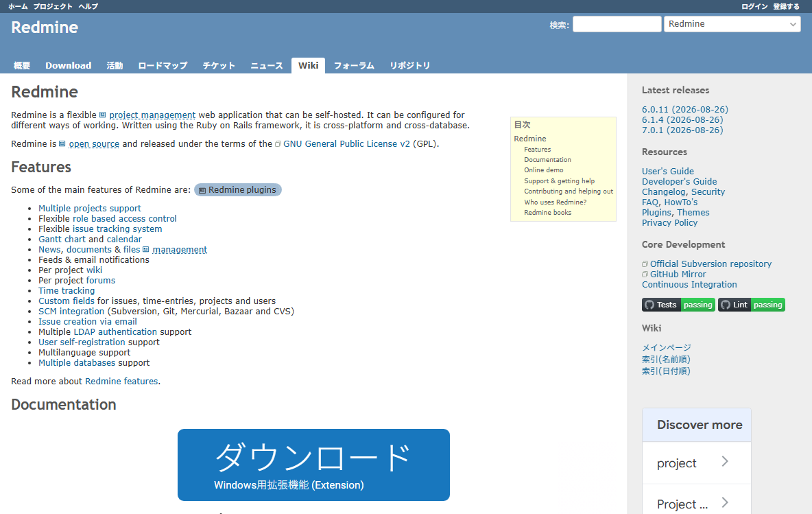Open the User's Guide link
Viewport: 812px width, 514px height.
coord(667,172)
